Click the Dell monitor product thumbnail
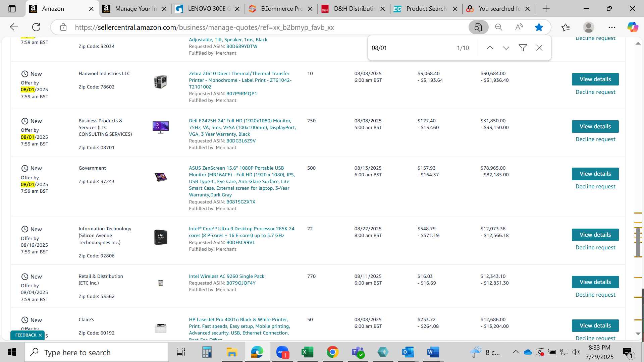 (161, 127)
